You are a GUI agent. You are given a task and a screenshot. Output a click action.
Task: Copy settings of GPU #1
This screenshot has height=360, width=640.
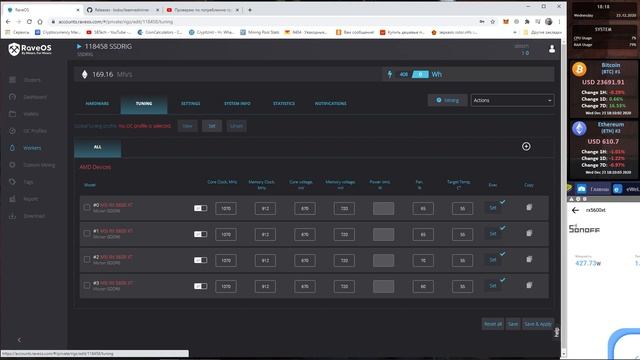click(529, 233)
